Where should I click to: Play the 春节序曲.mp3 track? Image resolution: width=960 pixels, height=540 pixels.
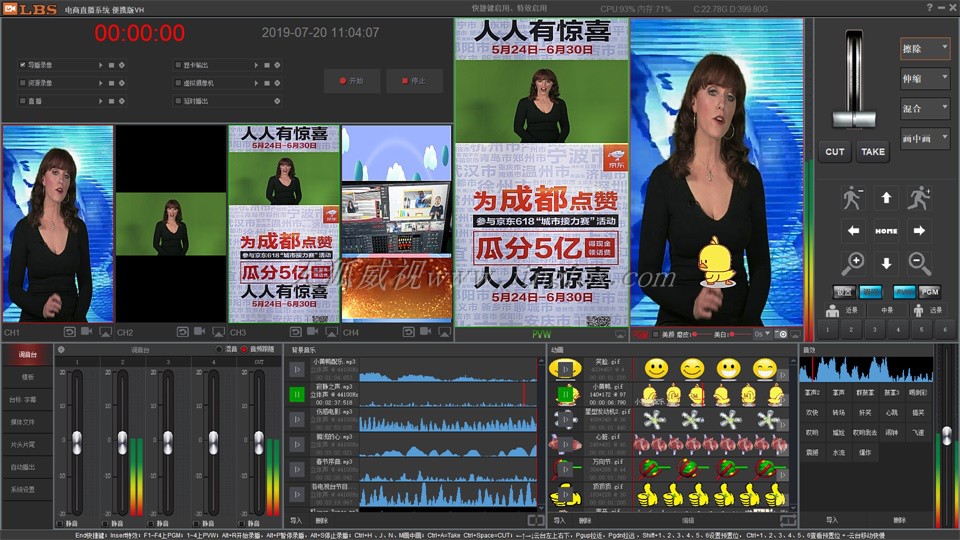point(297,469)
